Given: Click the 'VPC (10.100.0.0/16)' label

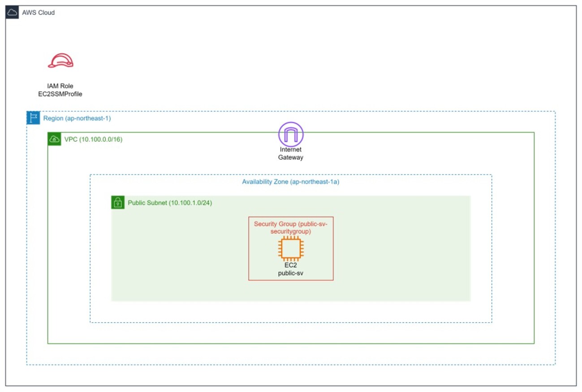Looking at the screenshot, I should (x=93, y=139).
